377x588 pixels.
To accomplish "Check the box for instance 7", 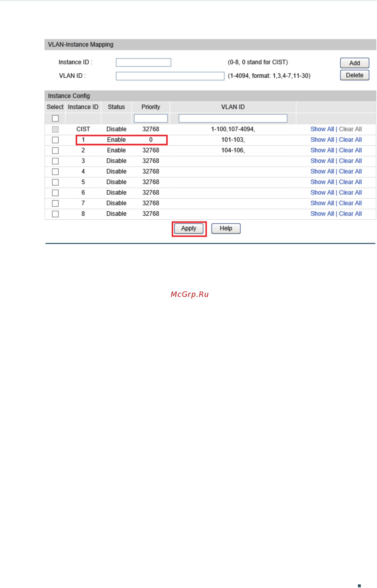I will pyautogui.click(x=55, y=203).
